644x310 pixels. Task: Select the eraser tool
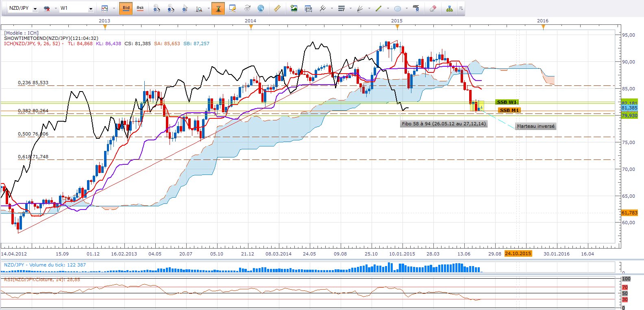[433, 8]
